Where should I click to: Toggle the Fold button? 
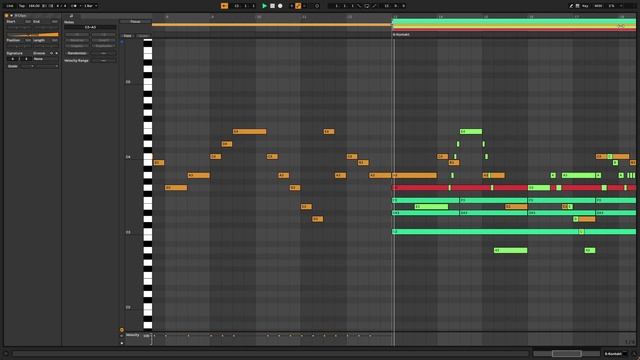coord(128,36)
